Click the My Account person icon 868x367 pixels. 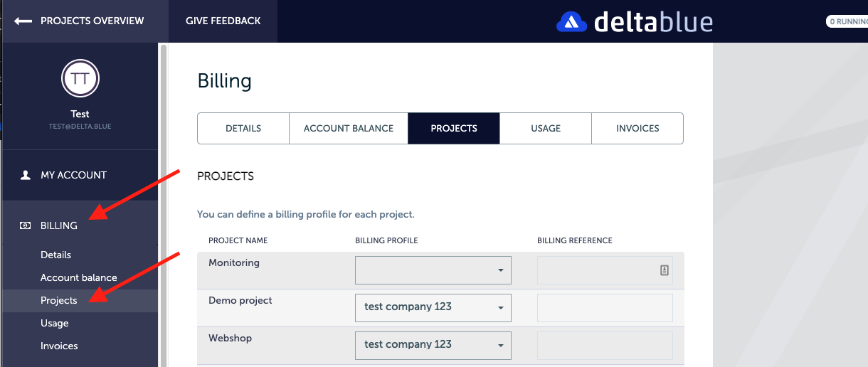tap(26, 175)
